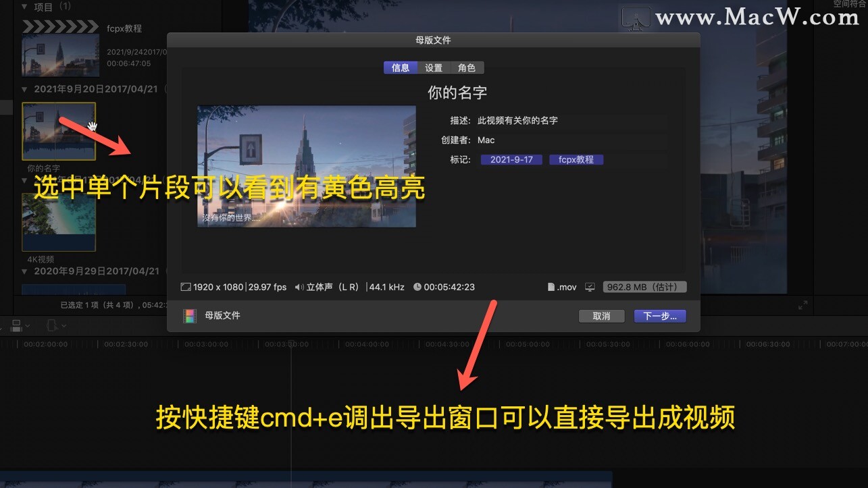Click the 44.1 kHz sample rate text
Image resolution: width=868 pixels, height=488 pixels.
(386, 287)
